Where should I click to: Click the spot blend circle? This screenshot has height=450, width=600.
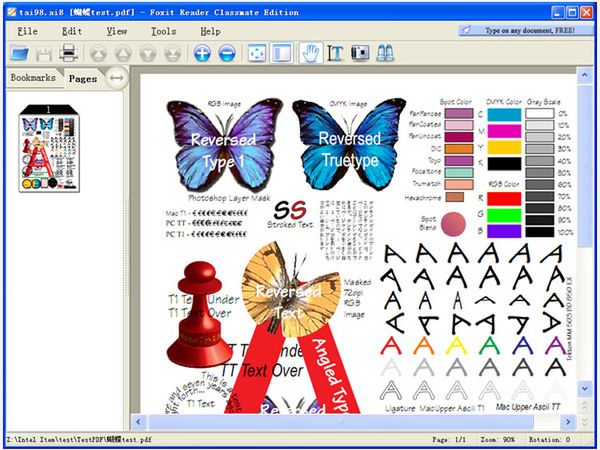453,224
